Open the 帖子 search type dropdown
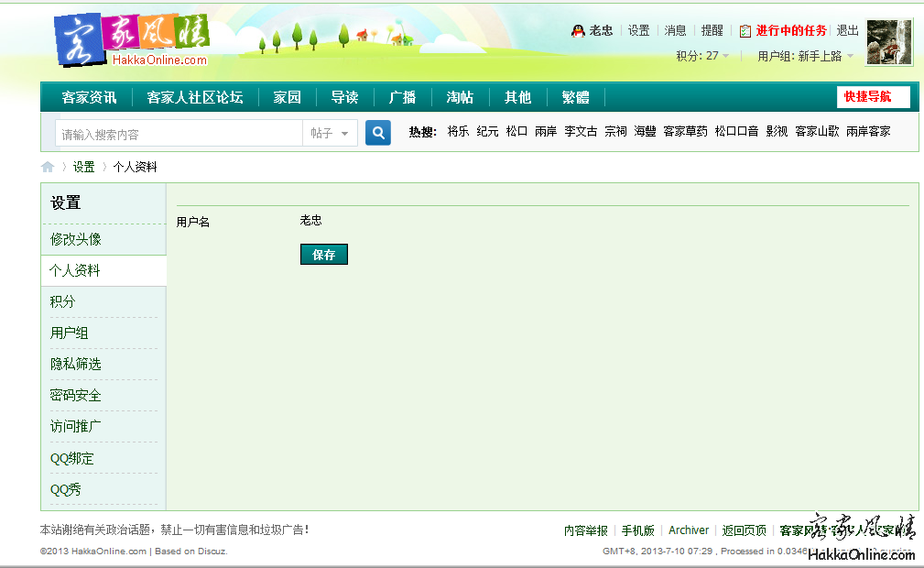Screen dimensions: 924x568 pos(330,134)
